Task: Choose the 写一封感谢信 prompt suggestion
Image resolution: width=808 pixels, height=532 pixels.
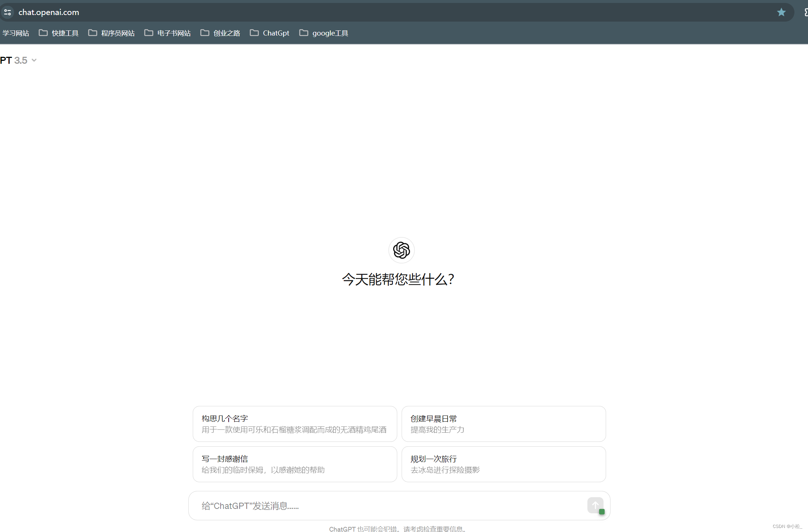Action: tap(295, 464)
